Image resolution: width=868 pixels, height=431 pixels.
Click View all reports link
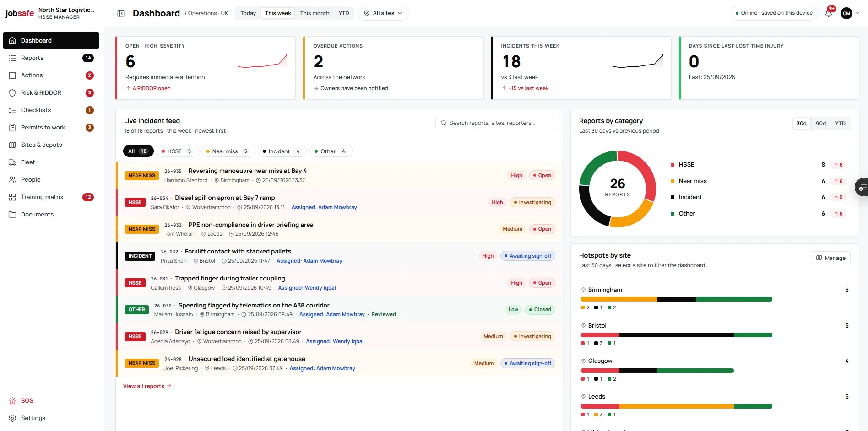[147, 386]
